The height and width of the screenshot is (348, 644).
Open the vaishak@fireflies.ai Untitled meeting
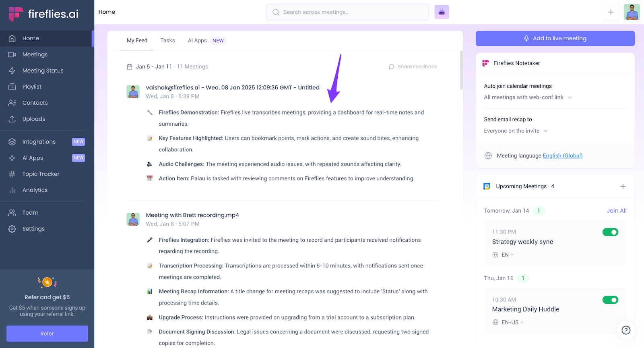[233, 87]
